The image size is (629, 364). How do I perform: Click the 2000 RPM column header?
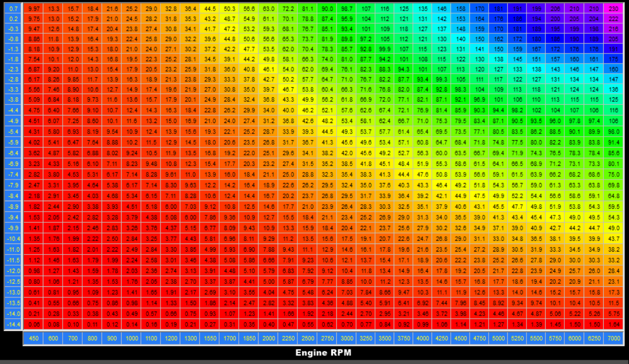(x=269, y=338)
